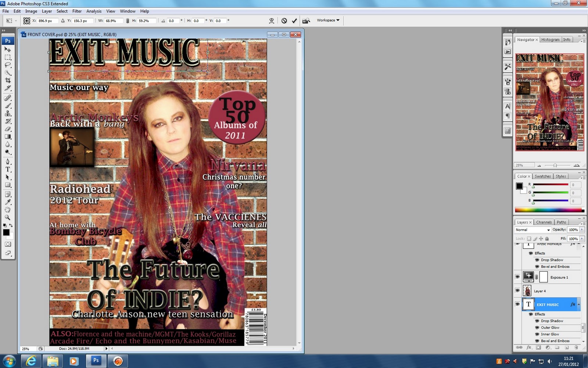588x368 pixels.
Task: Open the Layers panel options menu
Action: [x=583, y=223]
